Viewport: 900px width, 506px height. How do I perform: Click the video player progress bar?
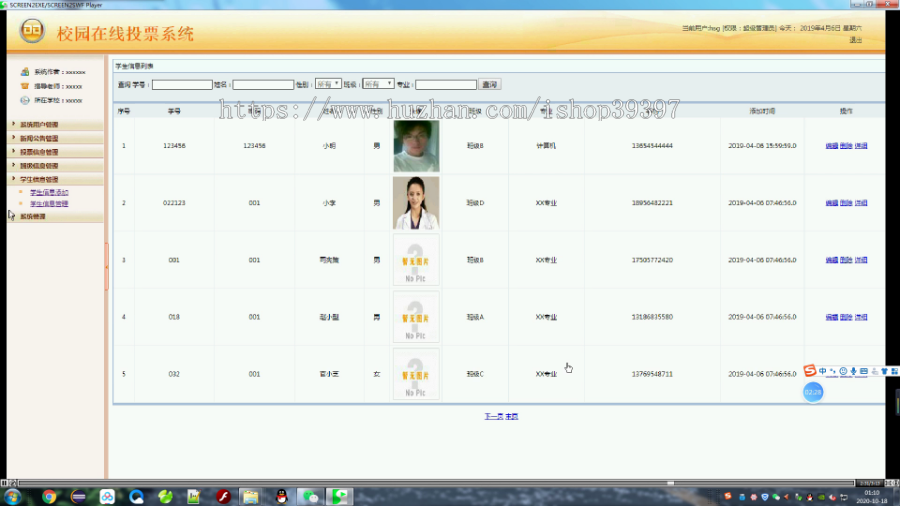[x=436, y=483]
